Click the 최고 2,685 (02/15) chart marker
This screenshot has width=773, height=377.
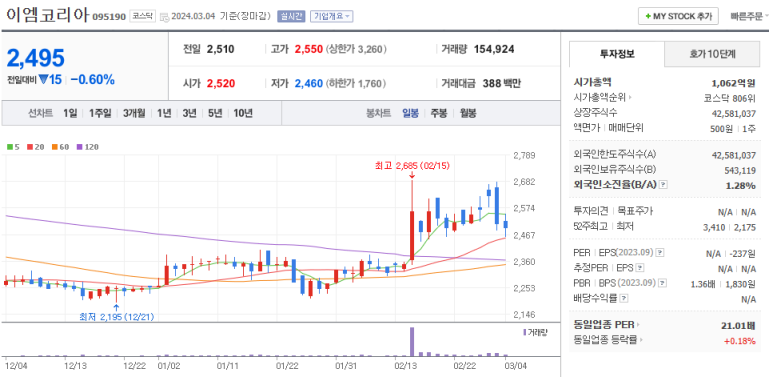point(412,166)
